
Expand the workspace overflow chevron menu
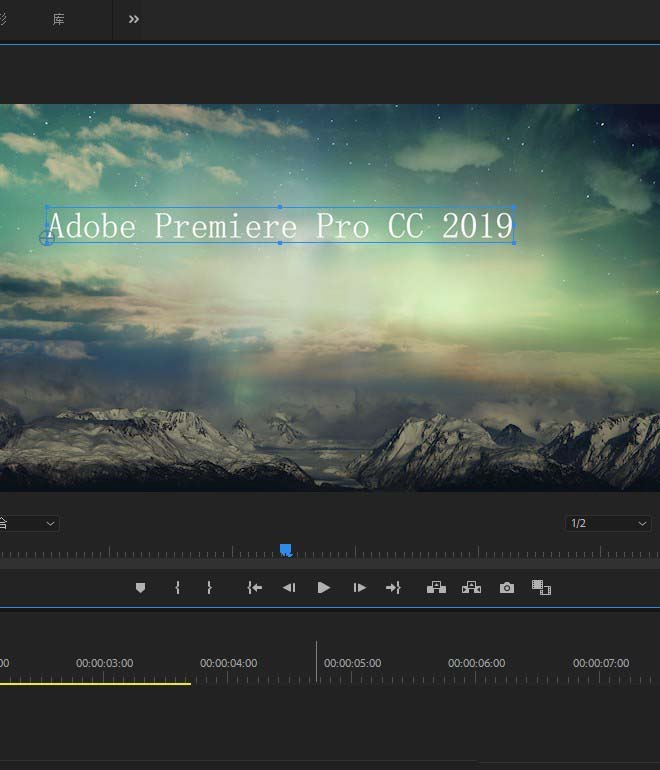click(x=134, y=19)
